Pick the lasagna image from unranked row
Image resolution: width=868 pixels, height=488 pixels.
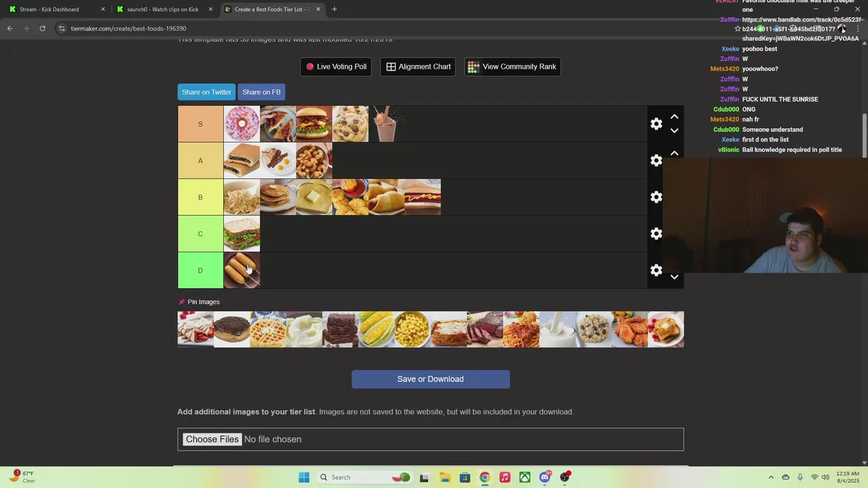[449, 329]
